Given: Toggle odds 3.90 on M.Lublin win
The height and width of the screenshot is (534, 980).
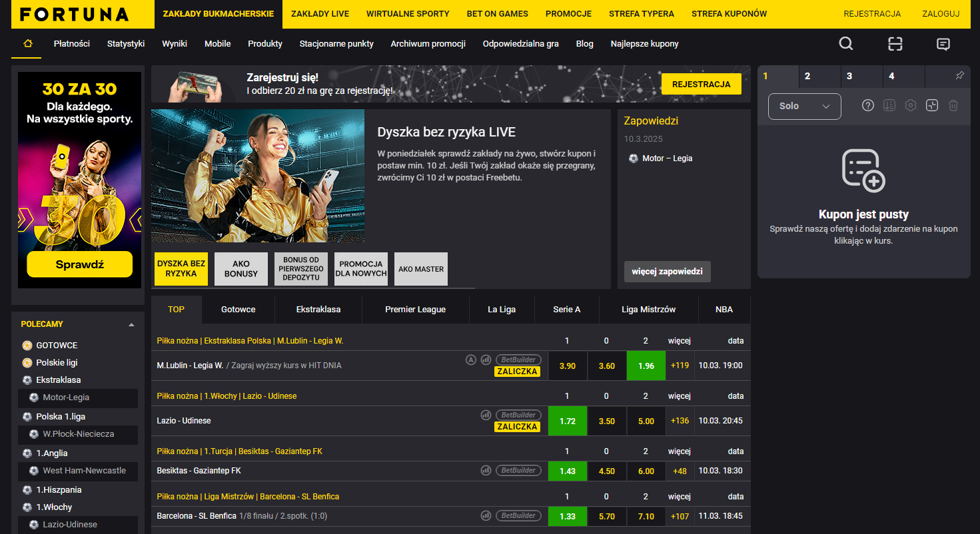Looking at the screenshot, I should (568, 366).
